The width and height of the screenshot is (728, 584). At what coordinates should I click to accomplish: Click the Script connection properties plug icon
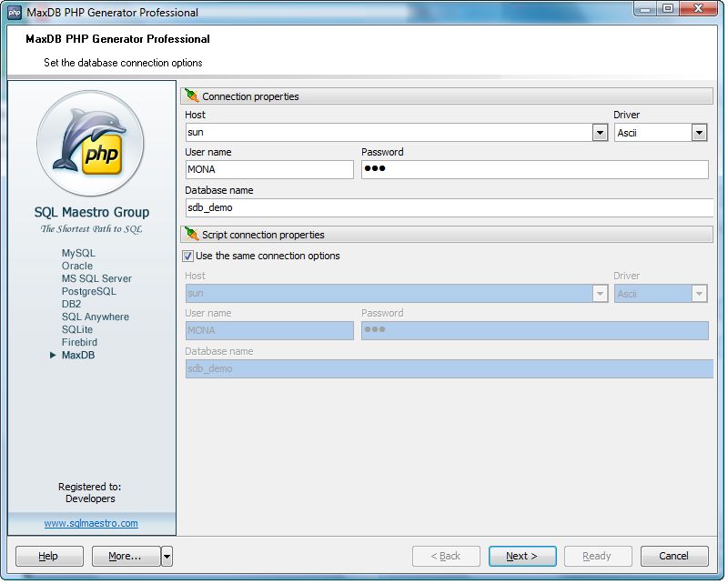coord(191,234)
